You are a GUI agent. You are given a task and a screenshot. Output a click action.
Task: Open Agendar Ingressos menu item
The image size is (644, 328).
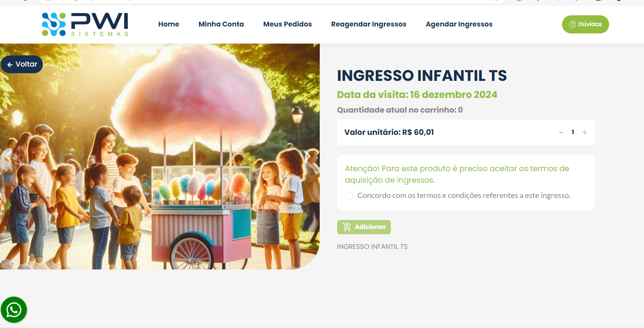[459, 24]
